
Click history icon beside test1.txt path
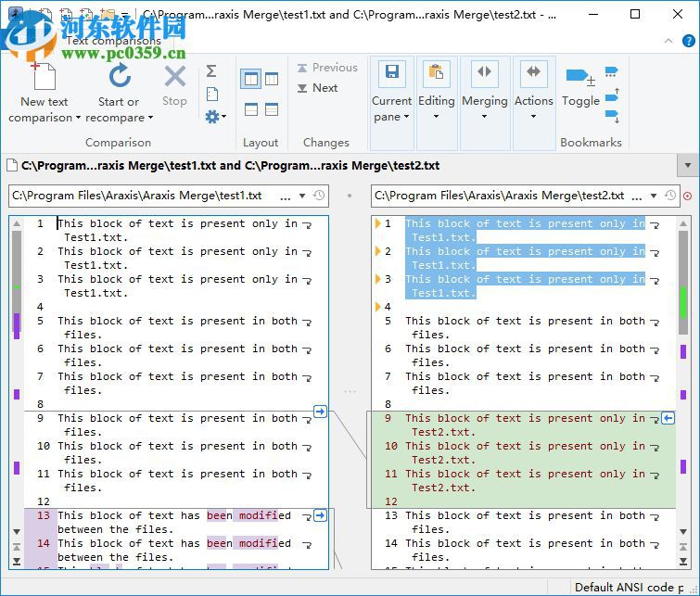click(319, 196)
